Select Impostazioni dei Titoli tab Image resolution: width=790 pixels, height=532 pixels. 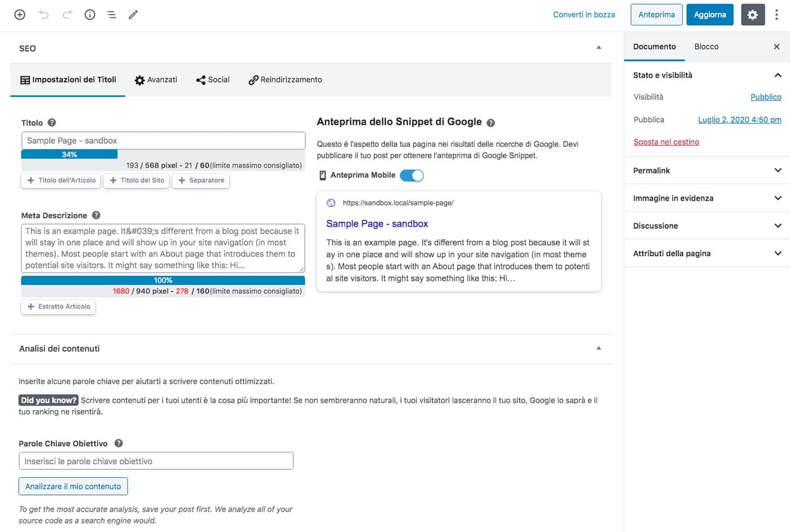68,80
